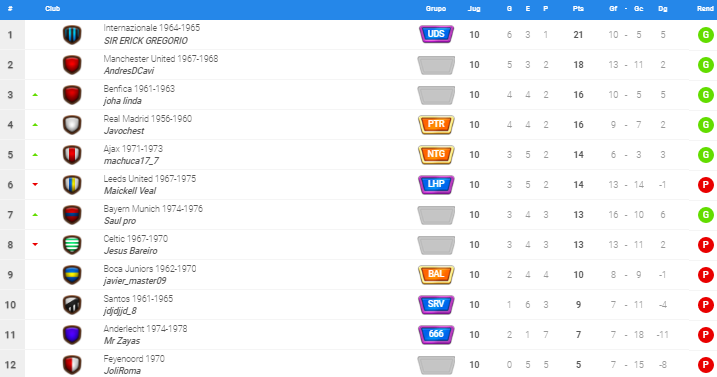Image resolution: width=717 pixels, height=377 pixels.
Task: Click the red P form indicator for Feyenoord
Action: pos(706,365)
